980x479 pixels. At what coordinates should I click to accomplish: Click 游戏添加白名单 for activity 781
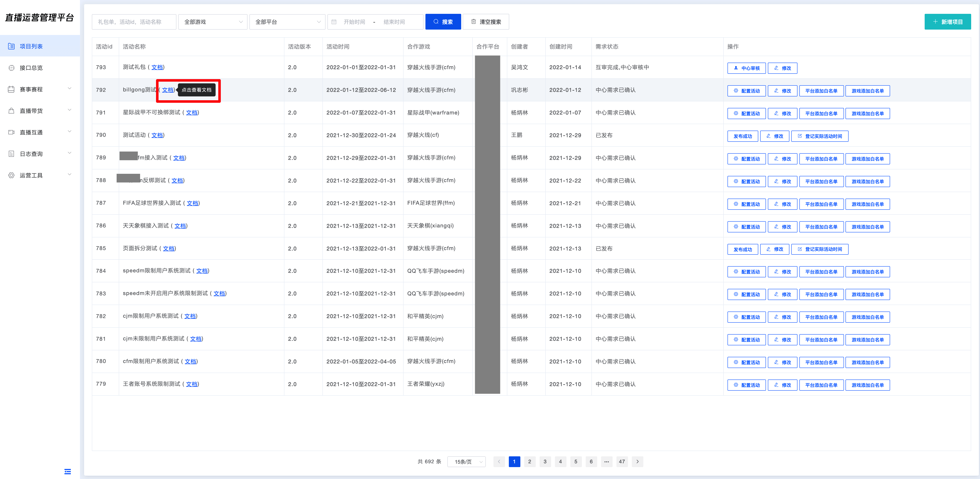(868, 340)
